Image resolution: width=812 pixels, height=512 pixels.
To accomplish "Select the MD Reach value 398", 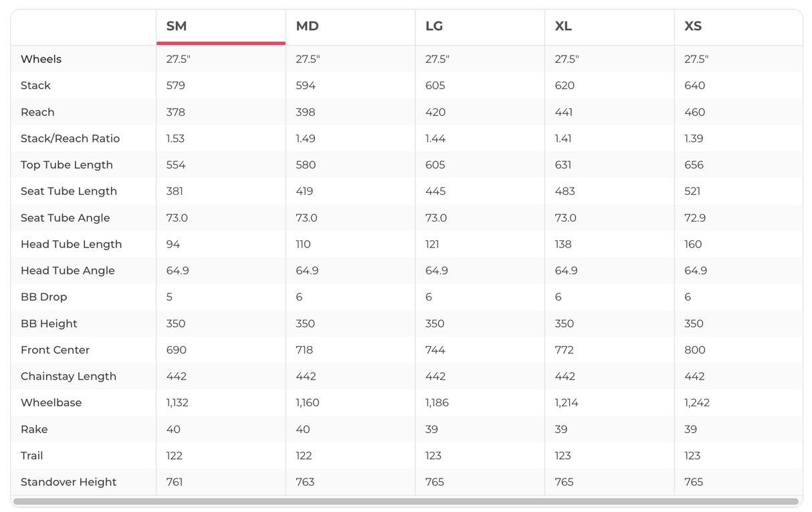I will (305, 112).
